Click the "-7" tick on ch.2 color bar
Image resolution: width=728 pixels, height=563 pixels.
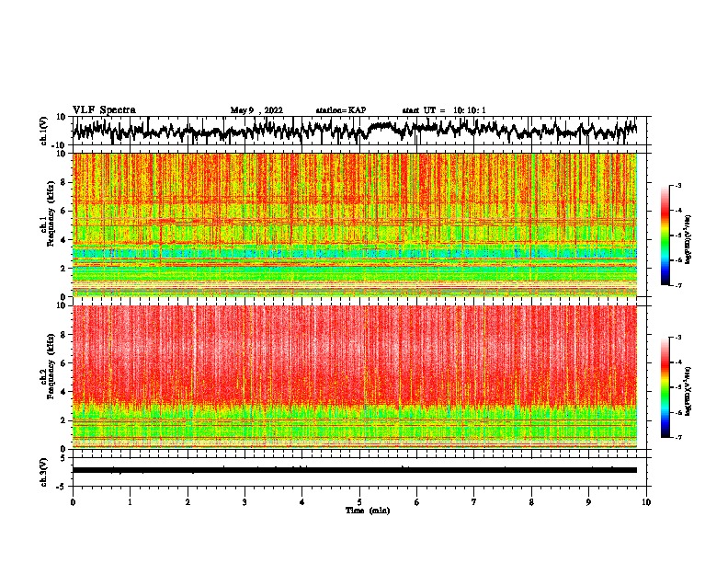[677, 437]
